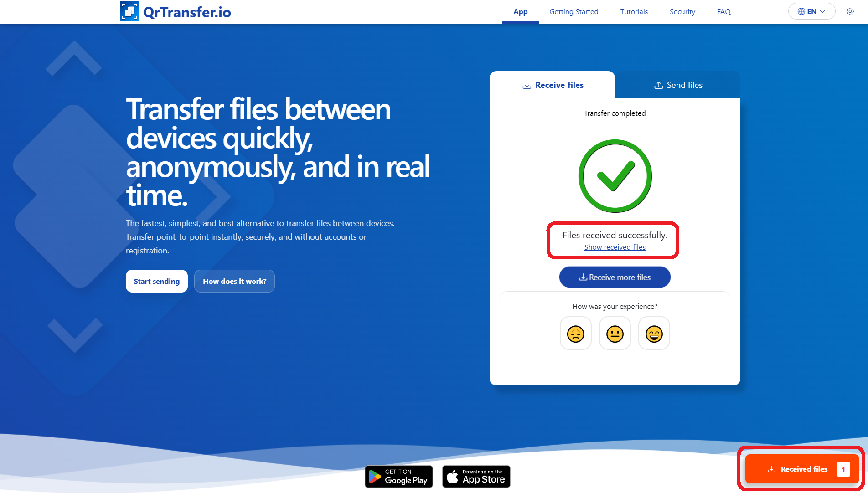Image resolution: width=868 pixels, height=493 pixels.
Task: Rate experience with grinning face emoji
Action: click(x=654, y=334)
